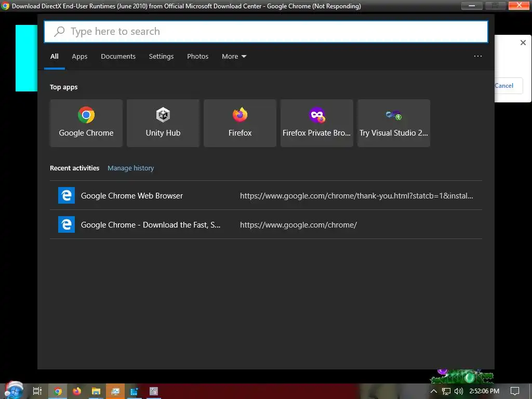Open Firefox Private Browsing tile
Image resolution: width=532 pixels, height=399 pixels.
click(x=316, y=123)
